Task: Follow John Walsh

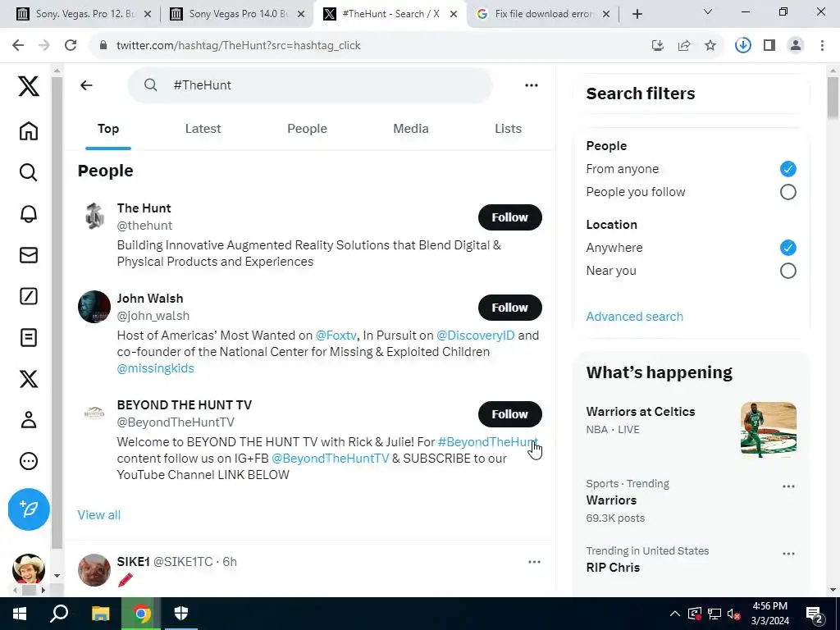Action: [510, 308]
